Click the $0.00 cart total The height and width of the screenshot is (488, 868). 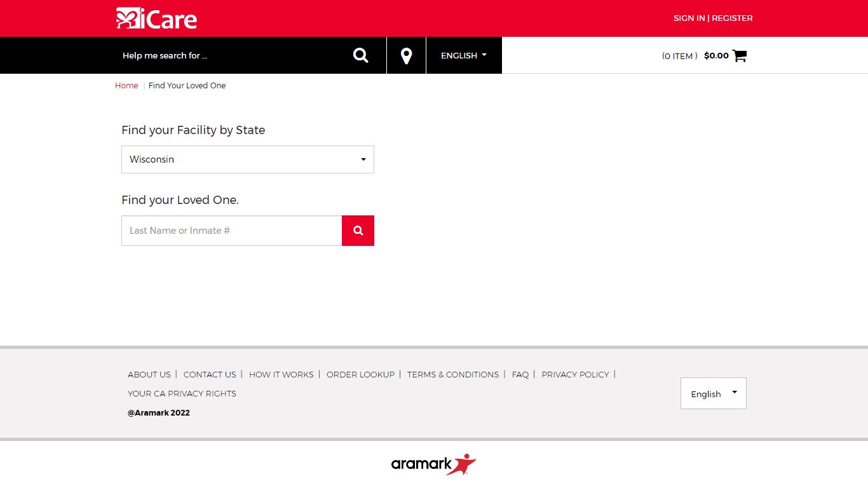(x=716, y=55)
